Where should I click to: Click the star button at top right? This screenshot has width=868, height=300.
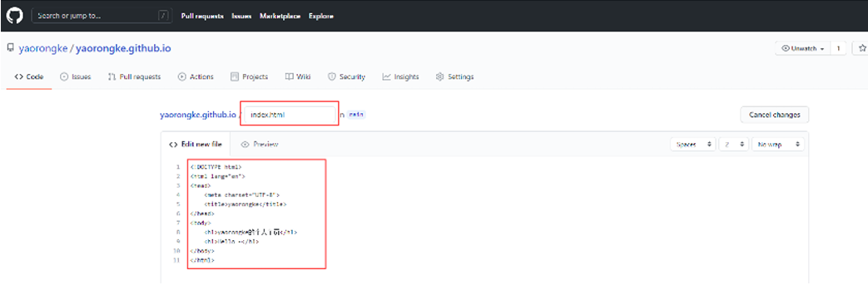pos(861,49)
